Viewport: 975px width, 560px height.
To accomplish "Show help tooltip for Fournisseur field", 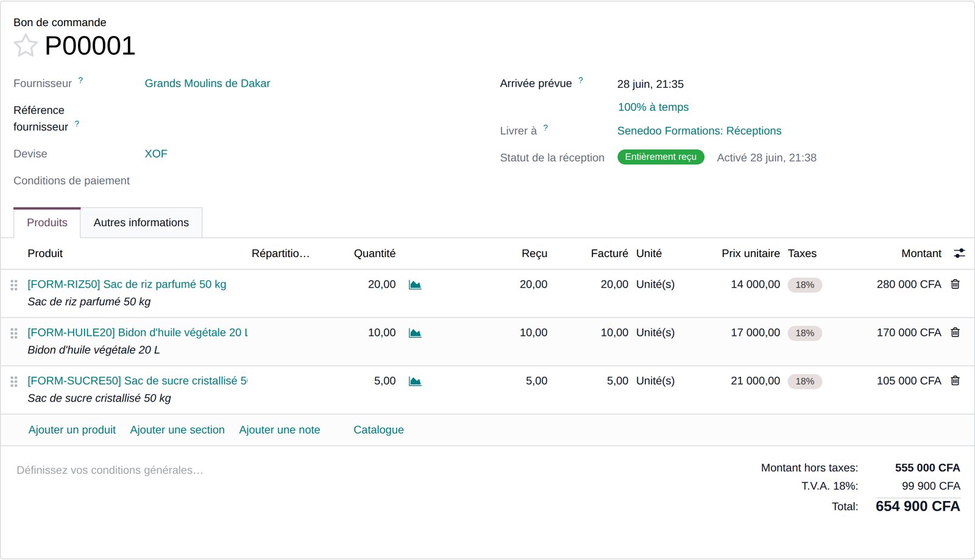I will (80, 80).
